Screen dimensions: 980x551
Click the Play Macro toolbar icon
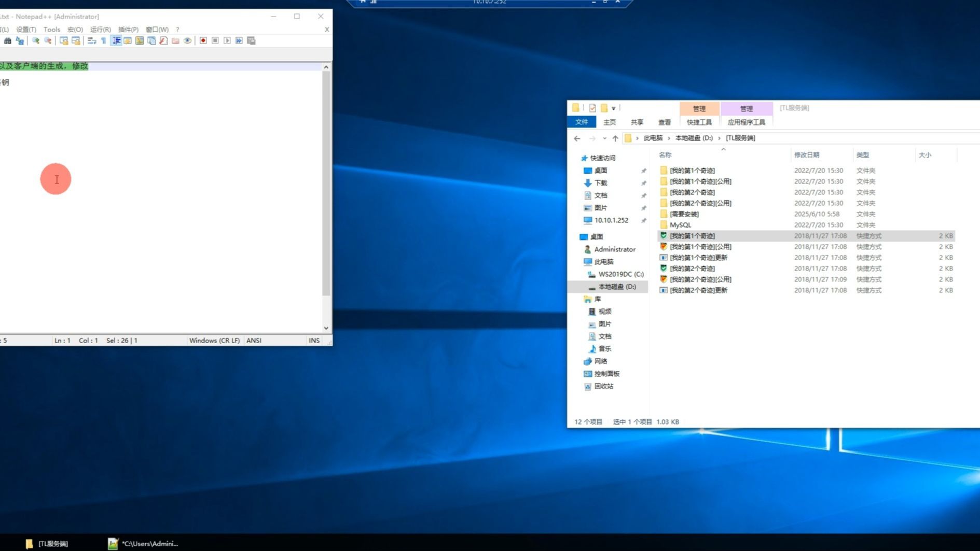(227, 40)
